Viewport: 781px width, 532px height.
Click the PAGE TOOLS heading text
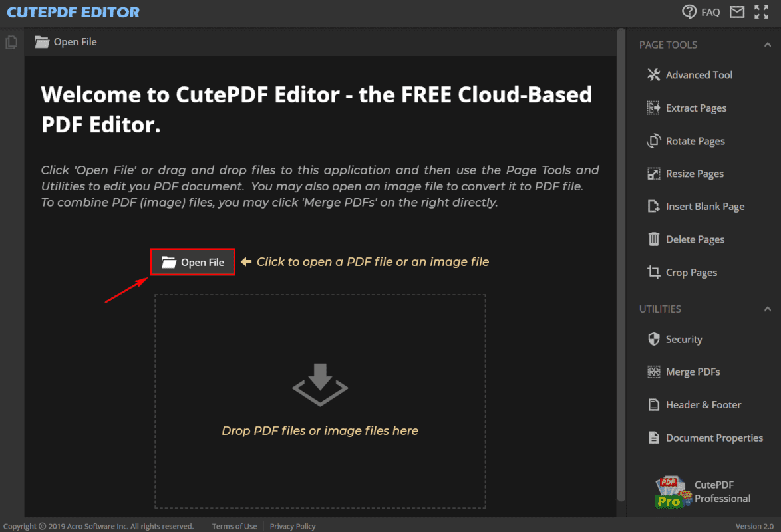[x=668, y=45]
